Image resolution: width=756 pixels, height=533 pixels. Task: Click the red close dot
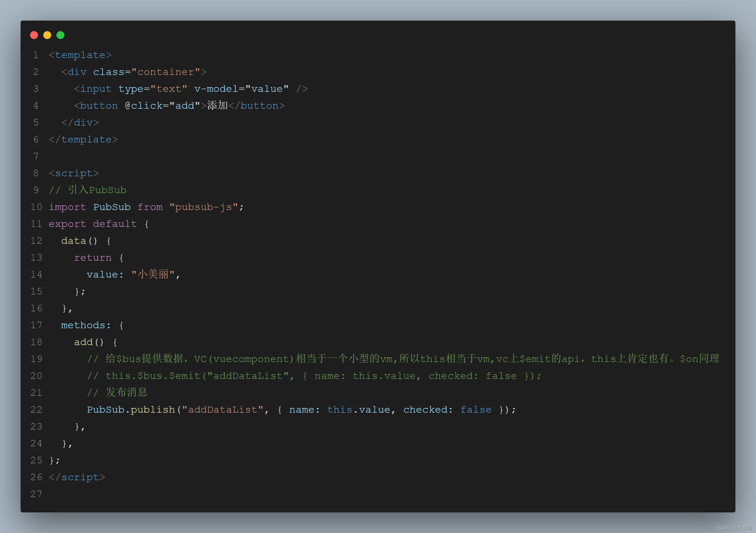click(34, 35)
